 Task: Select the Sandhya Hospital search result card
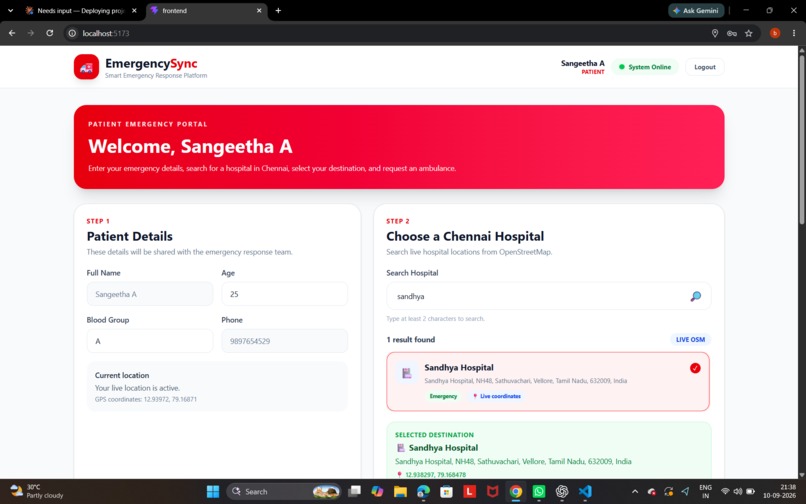pos(548,382)
